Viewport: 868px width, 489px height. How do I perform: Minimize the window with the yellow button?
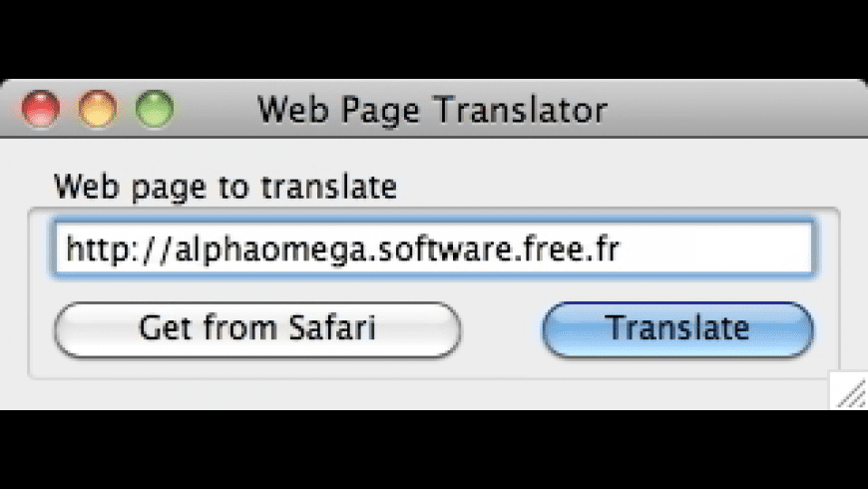(98, 109)
